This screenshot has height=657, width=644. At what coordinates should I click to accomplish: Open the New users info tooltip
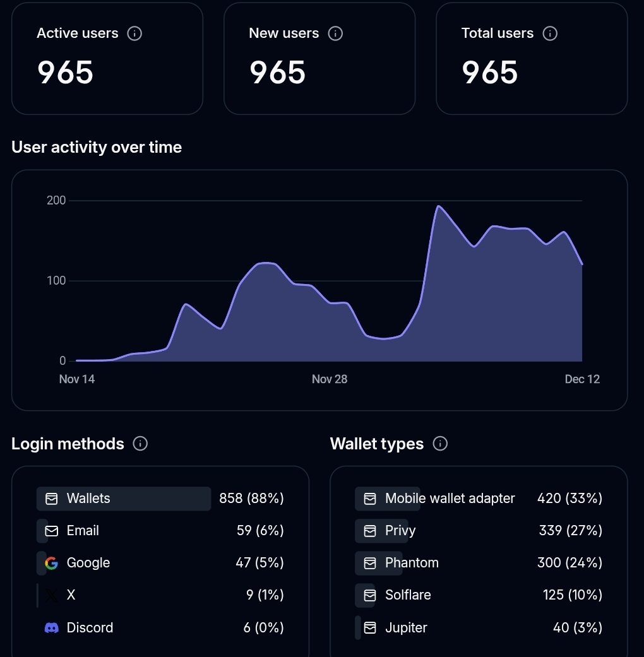click(336, 34)
